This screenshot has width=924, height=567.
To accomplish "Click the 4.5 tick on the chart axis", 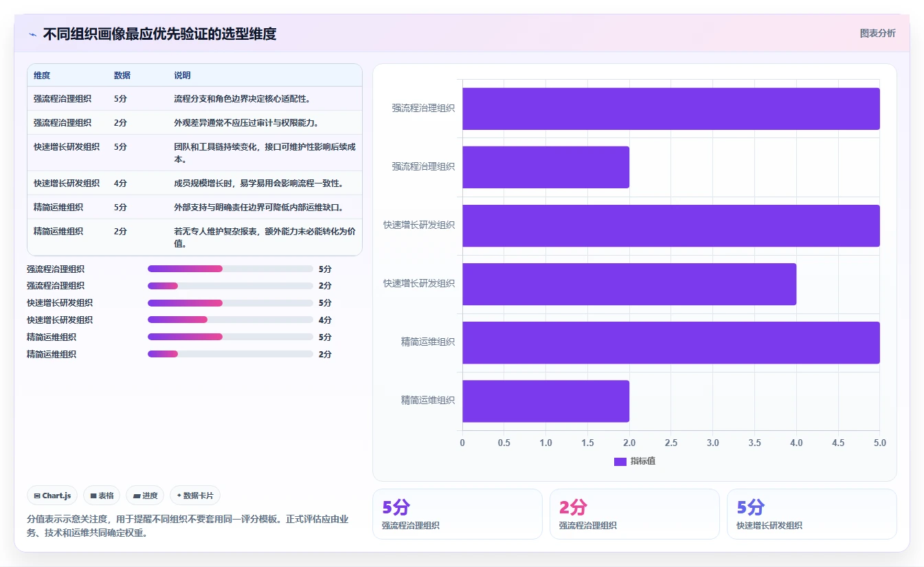I will click(838, 443).
